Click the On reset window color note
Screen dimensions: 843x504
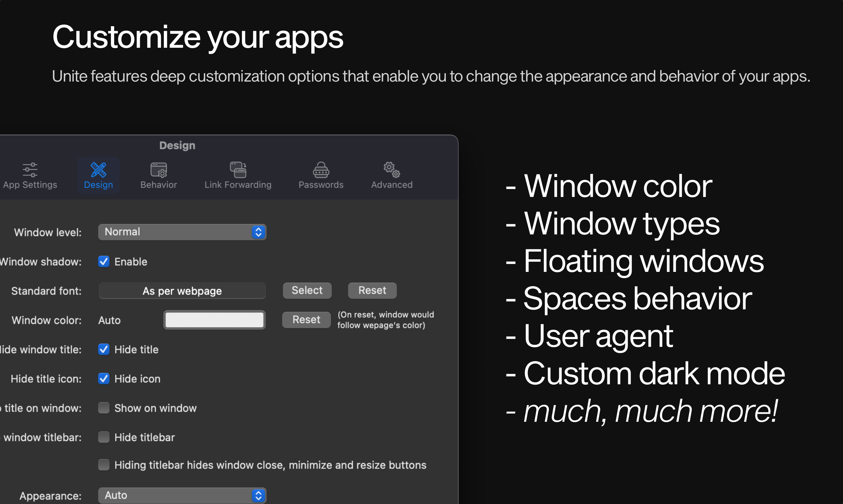[x=385, y=320]
